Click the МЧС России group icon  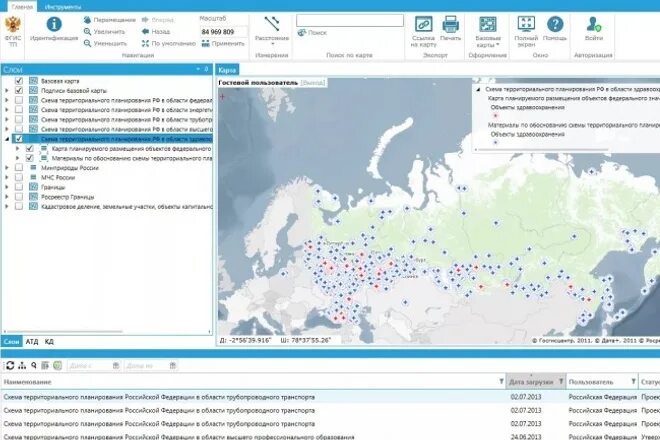[33, 178]
